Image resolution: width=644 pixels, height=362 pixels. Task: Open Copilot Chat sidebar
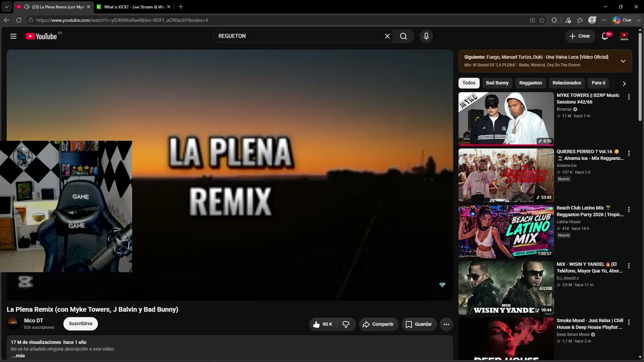click(622, 20)
